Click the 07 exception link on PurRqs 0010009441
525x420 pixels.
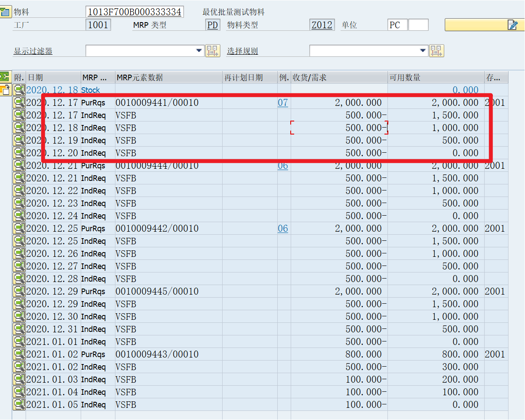(282, 102)
